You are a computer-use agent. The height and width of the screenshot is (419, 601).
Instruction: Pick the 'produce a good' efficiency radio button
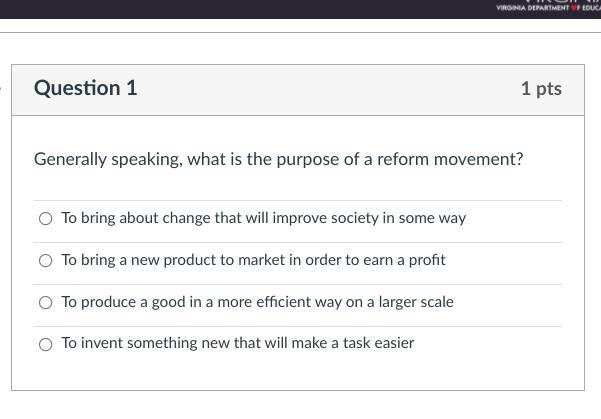pyautogui.click(x=46, y=303)
